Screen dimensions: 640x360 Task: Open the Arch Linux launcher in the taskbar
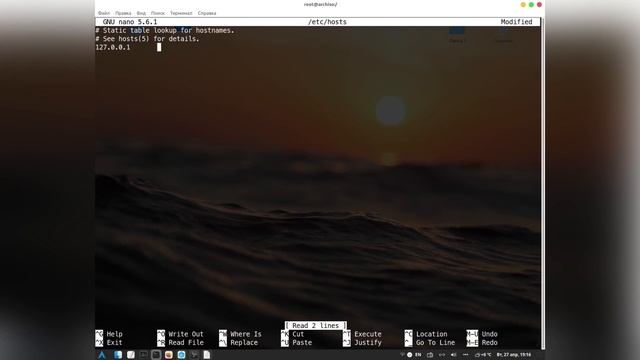coord(102,355)
